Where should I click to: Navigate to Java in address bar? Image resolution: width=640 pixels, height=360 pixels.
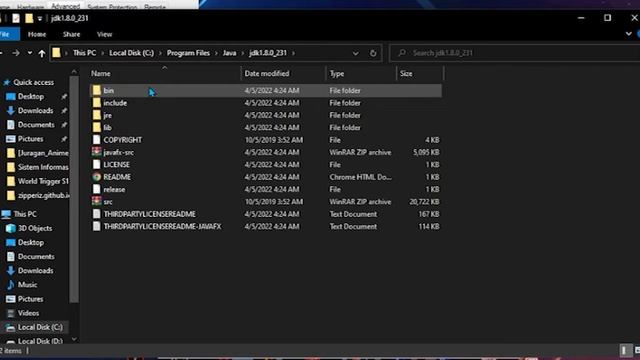(x=229, y=53)
